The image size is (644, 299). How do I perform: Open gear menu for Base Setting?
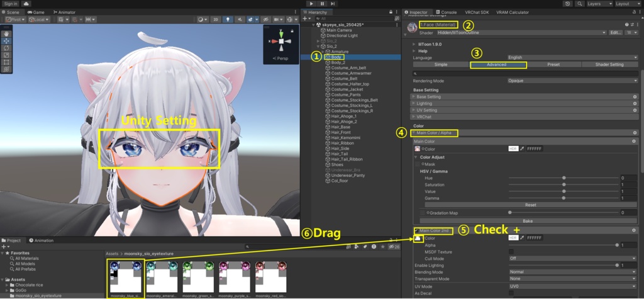[x=635, y=97]
